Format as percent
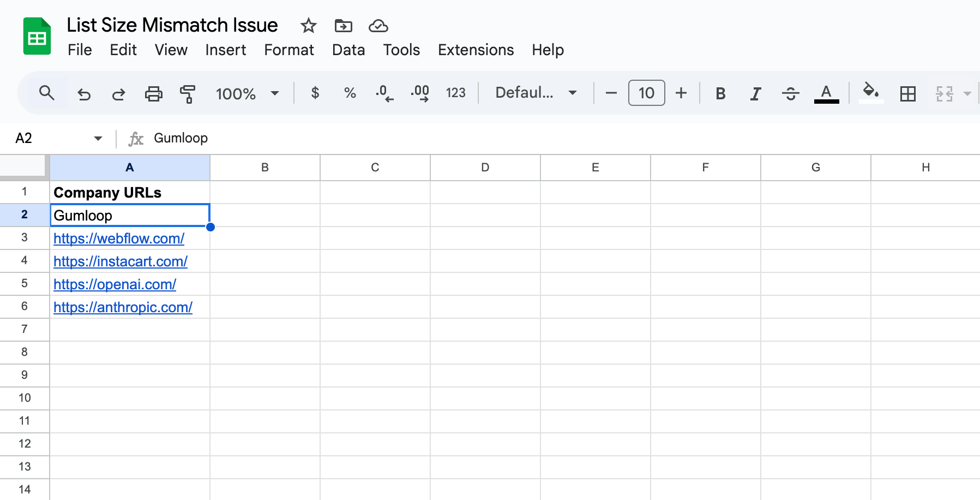This screenshot has height=500, width=980. [350, 93]
